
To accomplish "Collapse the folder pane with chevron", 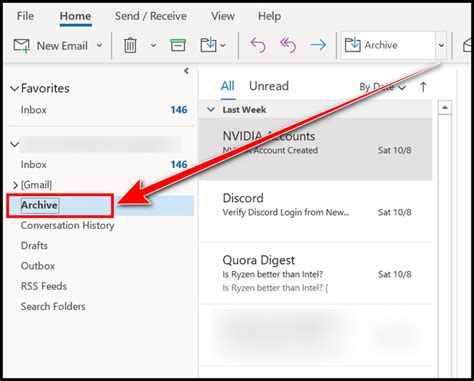I will click(x=186, y=71).
